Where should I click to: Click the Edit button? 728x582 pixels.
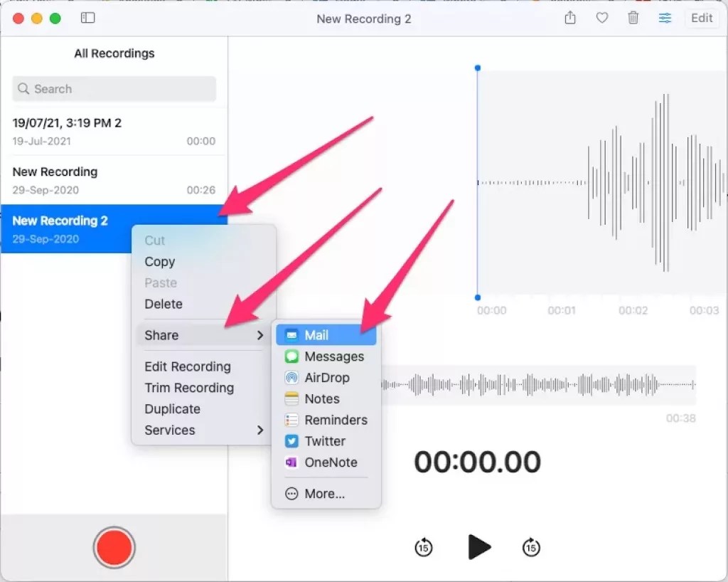coord(701,18)
